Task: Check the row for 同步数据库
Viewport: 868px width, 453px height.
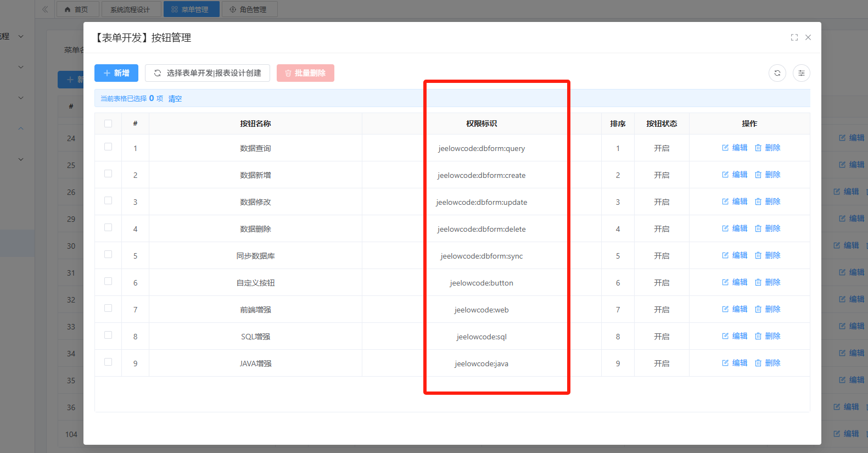Action: (x=108, y=254)
